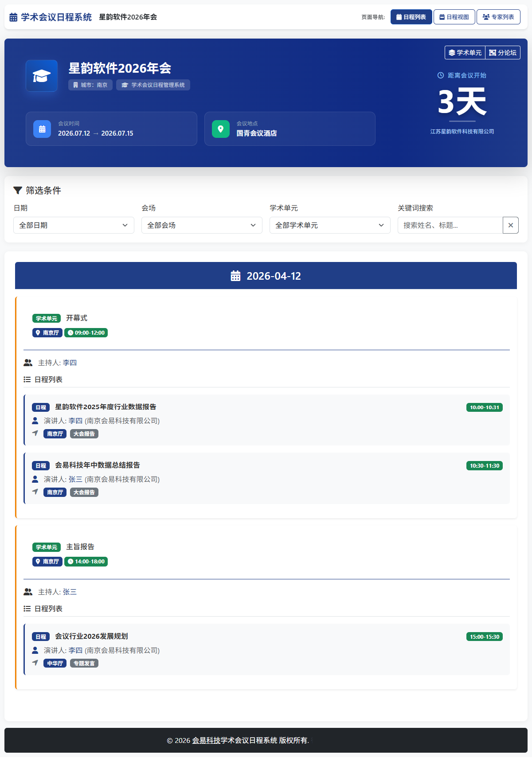This screenshot has height=758, width=532.
Task: Click 大会报告 tag in 年中数据总结报告 item
Action: 84,492
